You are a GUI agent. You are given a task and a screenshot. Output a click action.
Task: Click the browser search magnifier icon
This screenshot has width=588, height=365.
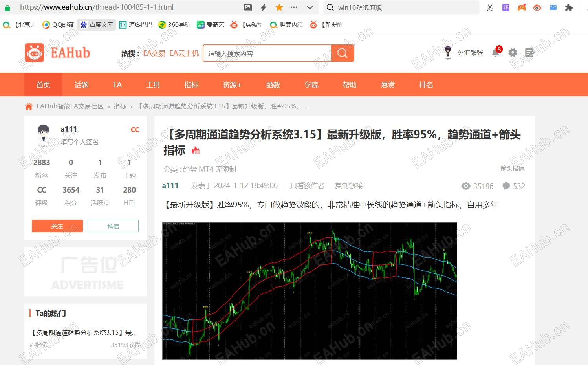click(x=330, y=7)
